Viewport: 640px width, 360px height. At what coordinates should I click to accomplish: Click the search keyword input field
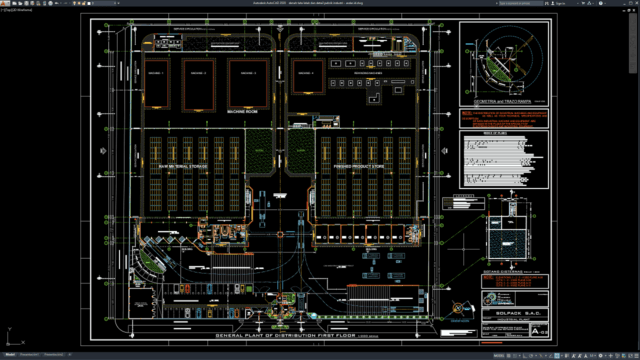click(521, 3)
